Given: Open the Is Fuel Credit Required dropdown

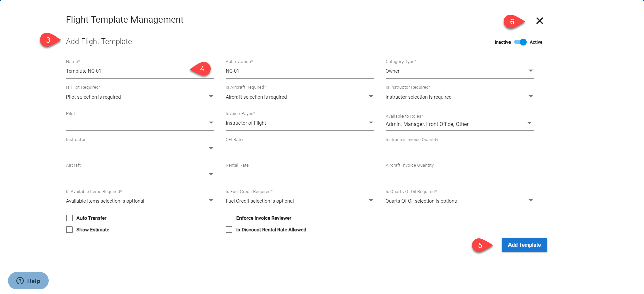Looking at the screenshot, I should tap(300, 201).
